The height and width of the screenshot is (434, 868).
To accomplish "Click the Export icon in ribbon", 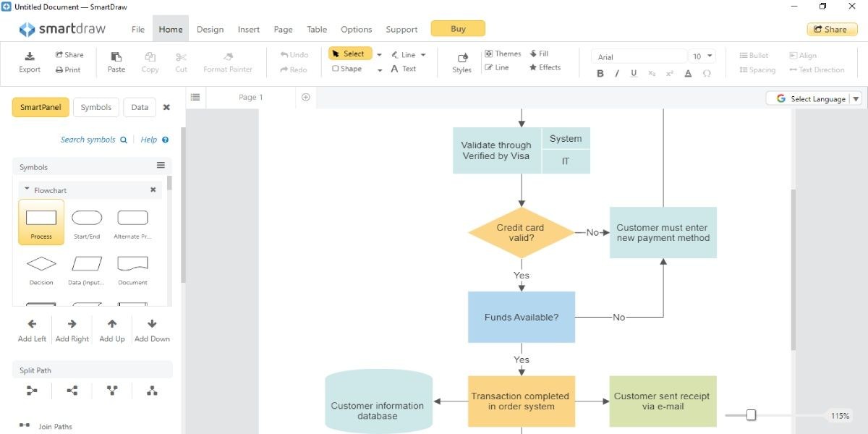I will 30,62.
